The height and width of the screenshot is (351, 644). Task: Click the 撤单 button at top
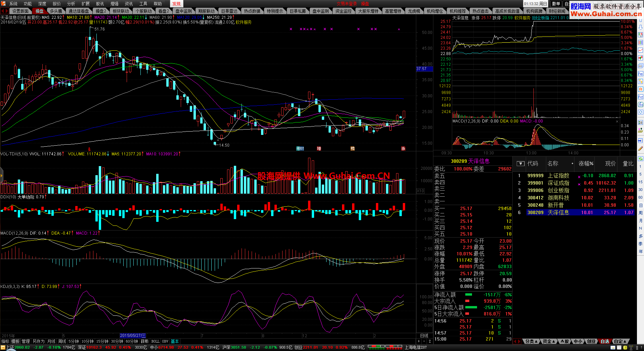click(556, 4)
